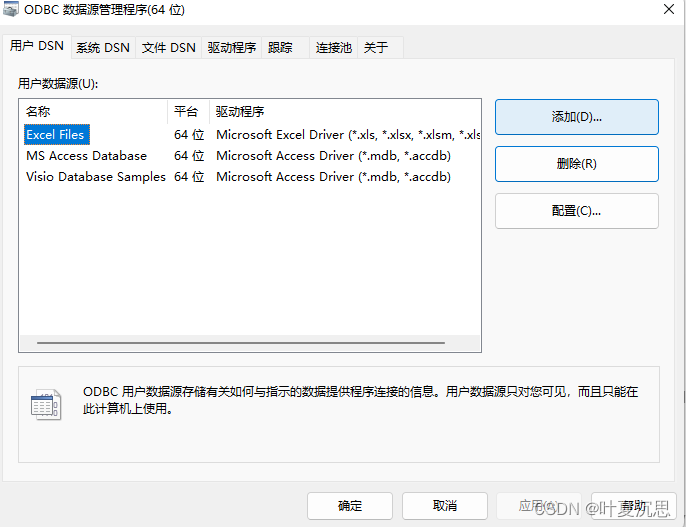This screenshot has width=686, height=527.
Task: Select the MS Access Database row
Action: point(250,156)
